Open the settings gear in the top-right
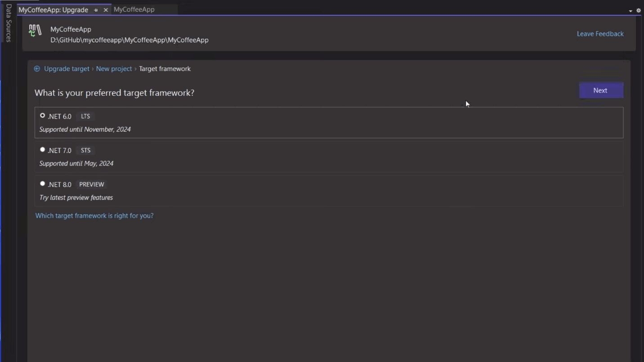The height and width of the screenshot is (362, 644). pyautogui.click(x=639, y=10)
